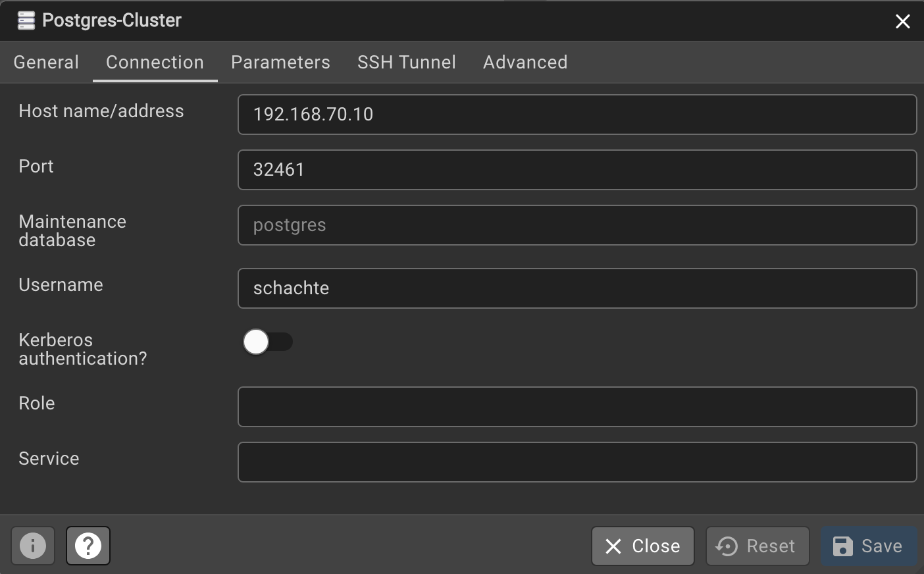Click the Maintenance database field
This screenshot has height=574, width=924.
pos(577,225)
